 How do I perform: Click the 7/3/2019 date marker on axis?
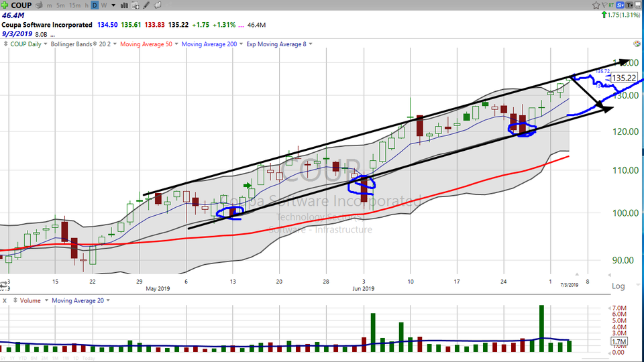click(570, 284)
